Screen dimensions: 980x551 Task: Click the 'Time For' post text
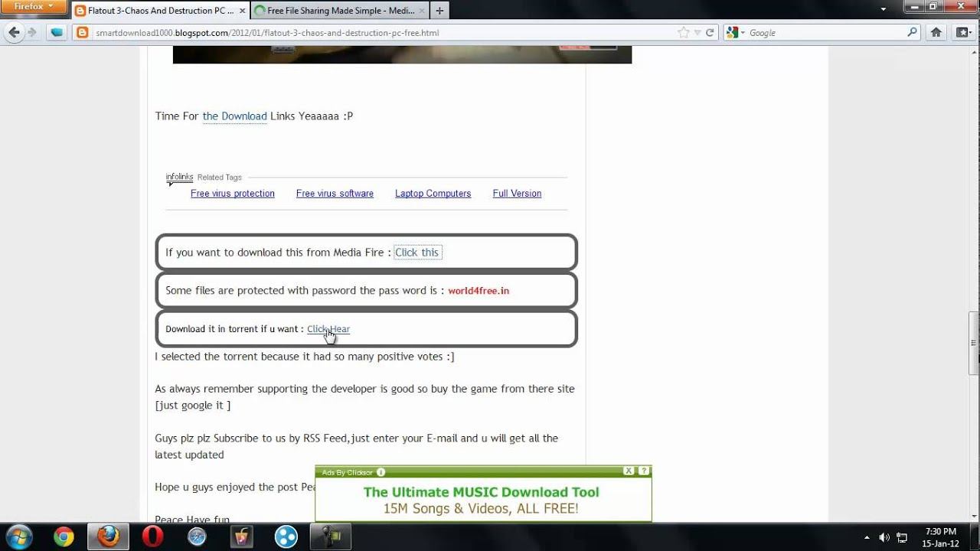click(x=177, y=116)
